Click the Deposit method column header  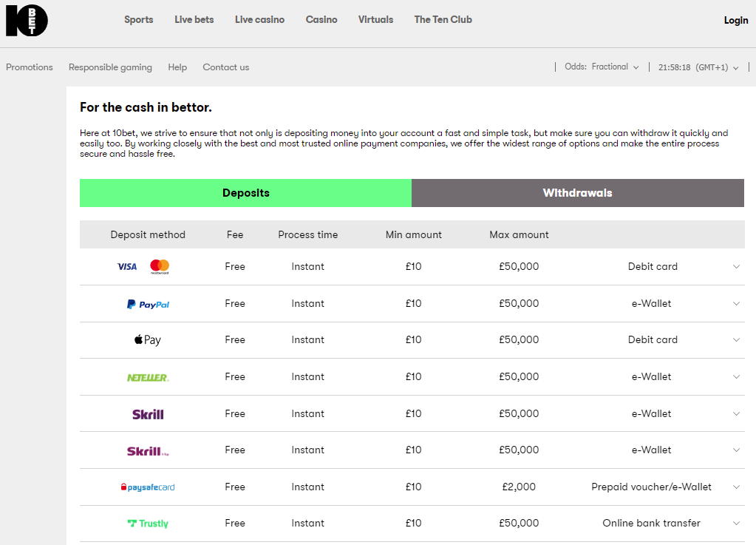(x=148, y=235)
